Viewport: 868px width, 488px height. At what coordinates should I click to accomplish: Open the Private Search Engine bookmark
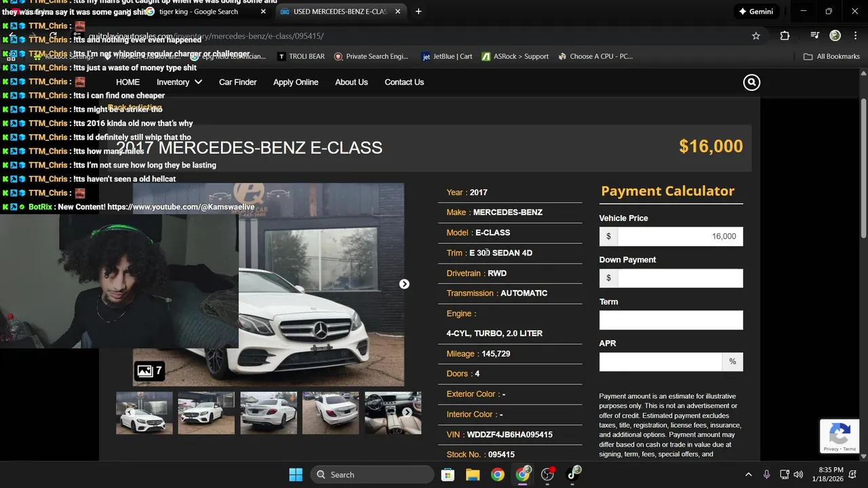click(x=372, y=56)
